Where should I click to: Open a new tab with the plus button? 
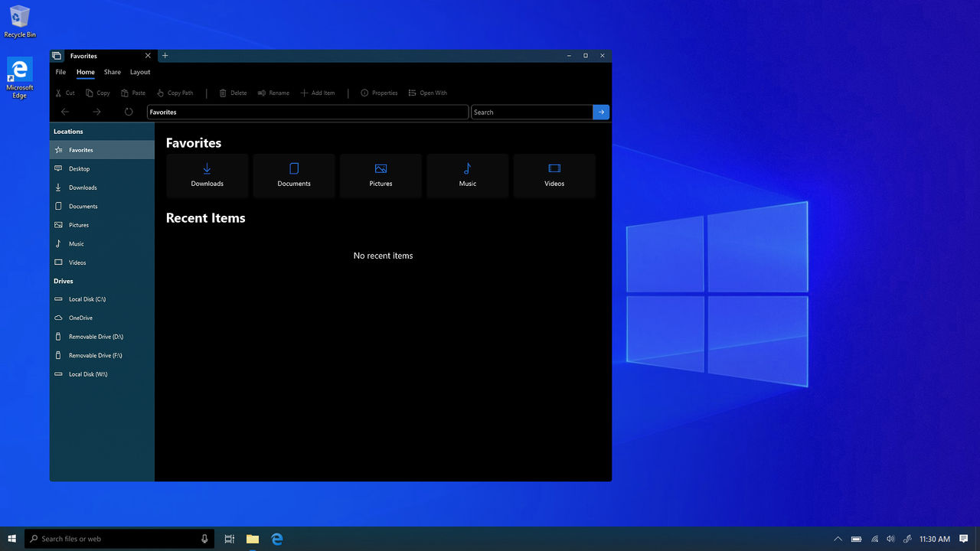click(x=165, y=55)
